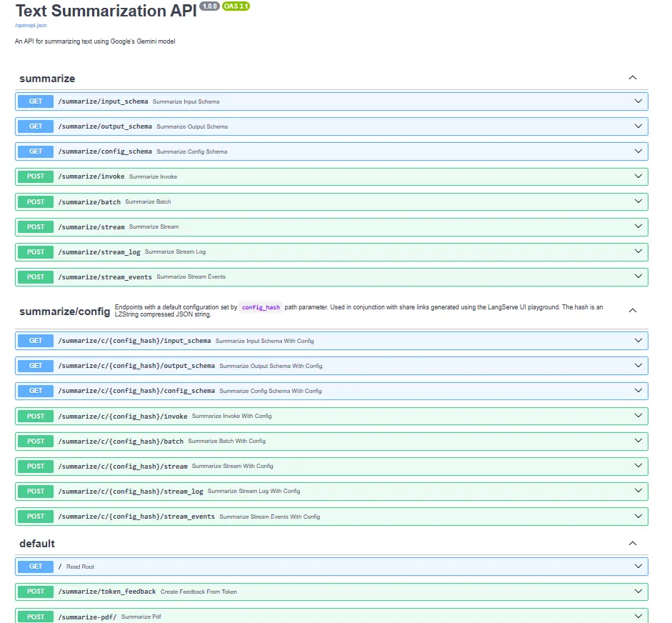Image resolution: width=672 pixels, height=623 pixels.
Task: Open the /summarize/stream_log path
Action: pos(99,251)
